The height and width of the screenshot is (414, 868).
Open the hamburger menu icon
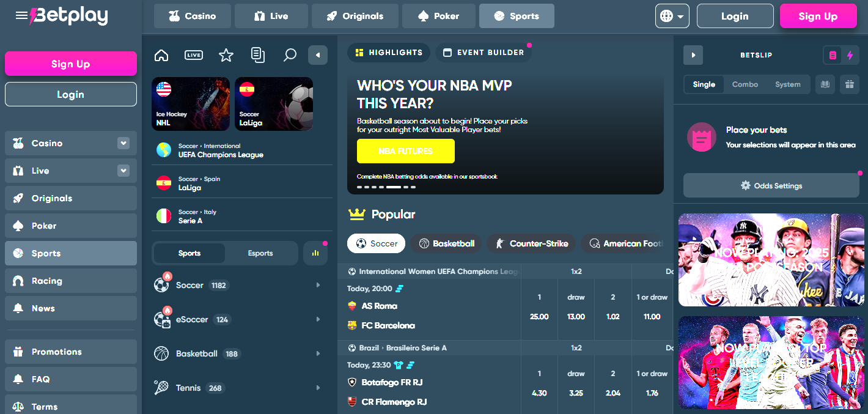coord(21,16)
